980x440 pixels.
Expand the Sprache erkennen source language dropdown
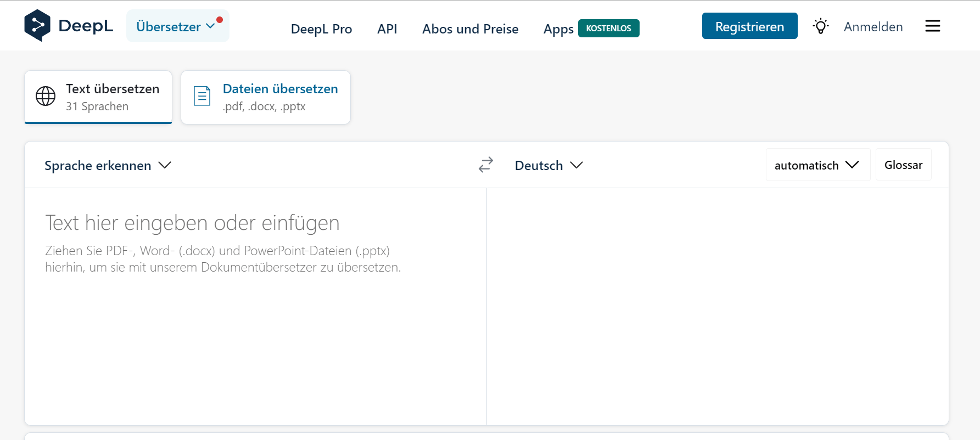pyautogui.click(x=108, y=165)
